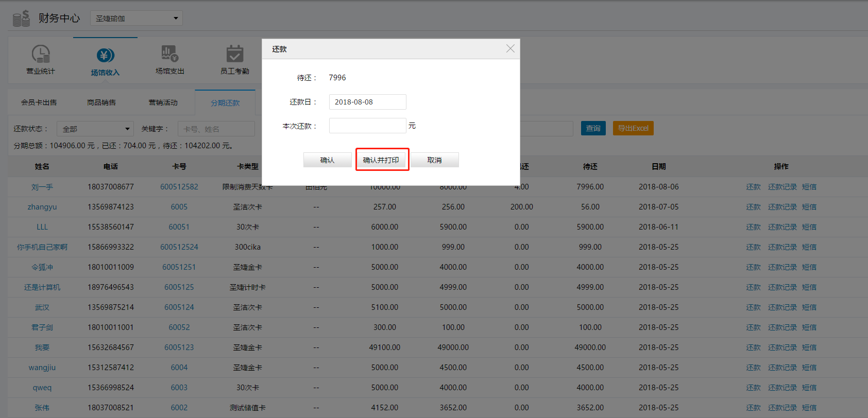Click the 日期 column header
The height and width of the screenshot is (418, 868).
coord(659,167)
